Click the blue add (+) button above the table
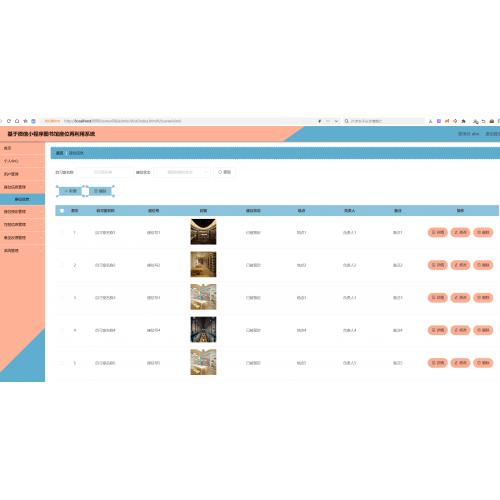500x500 pixels. click(x=70, y=191)
